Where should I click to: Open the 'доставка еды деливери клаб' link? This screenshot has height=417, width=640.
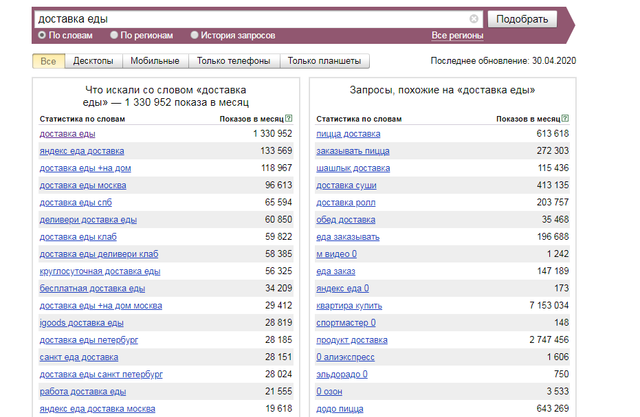click(x=99, y=254)
